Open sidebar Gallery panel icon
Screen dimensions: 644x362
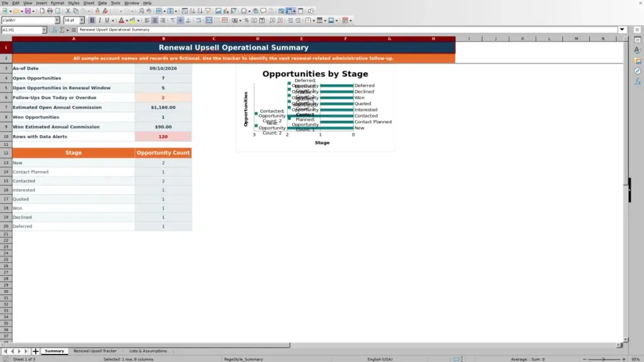click(638, 61)
